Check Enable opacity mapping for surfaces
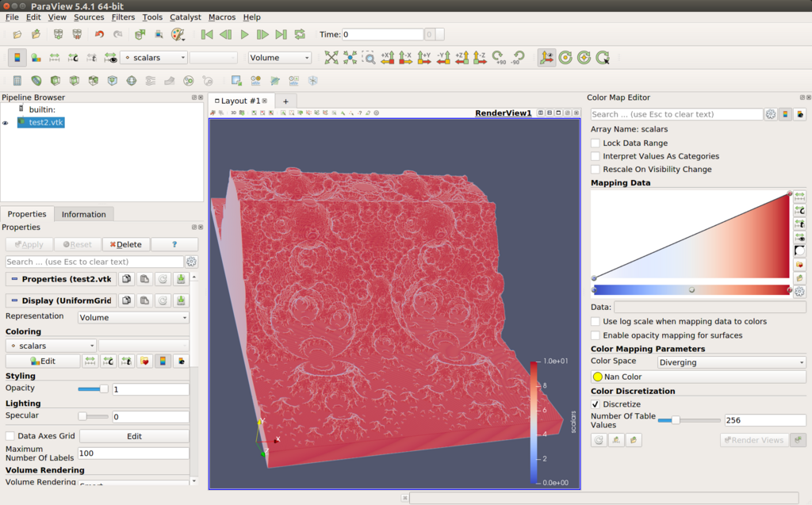 [596, 335]
